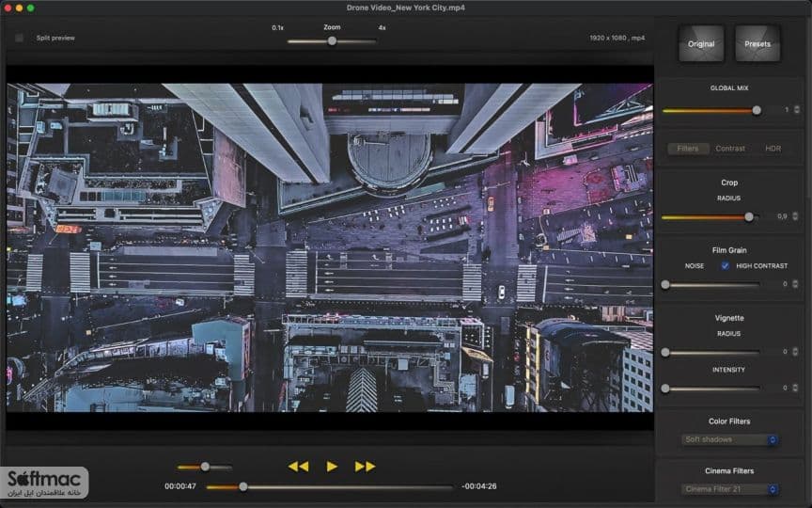Click the Zoom slider handle
The image size is (812, 508).
click(332, 41)
